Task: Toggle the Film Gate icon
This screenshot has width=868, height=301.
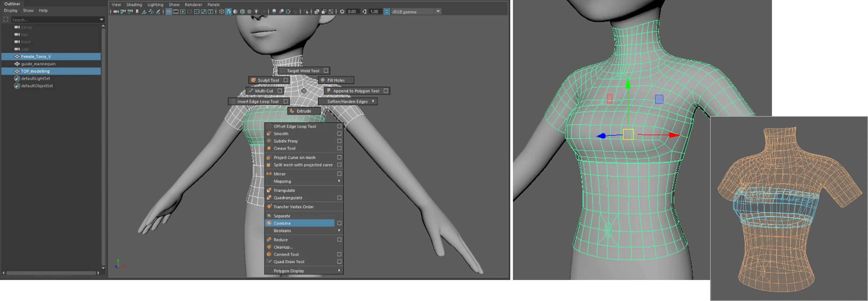Action: coord(176,11)
